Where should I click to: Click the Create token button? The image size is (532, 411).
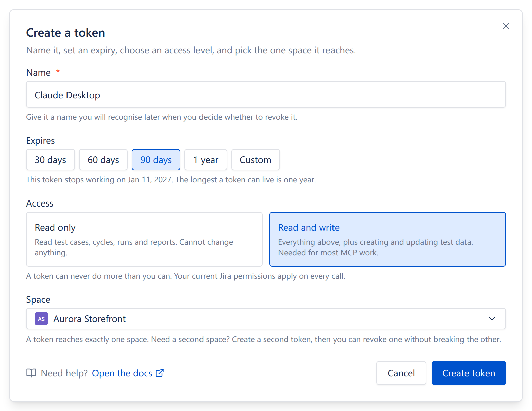click(x=469, y=373)
